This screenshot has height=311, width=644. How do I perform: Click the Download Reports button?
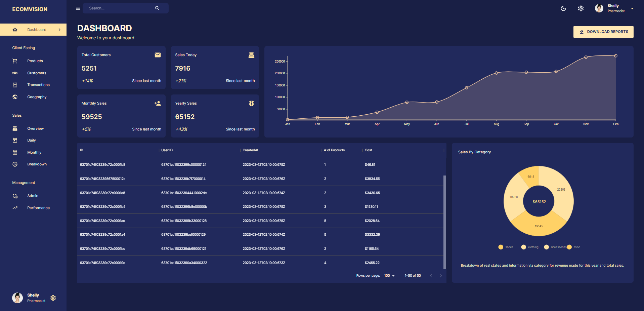pos(603,32)
